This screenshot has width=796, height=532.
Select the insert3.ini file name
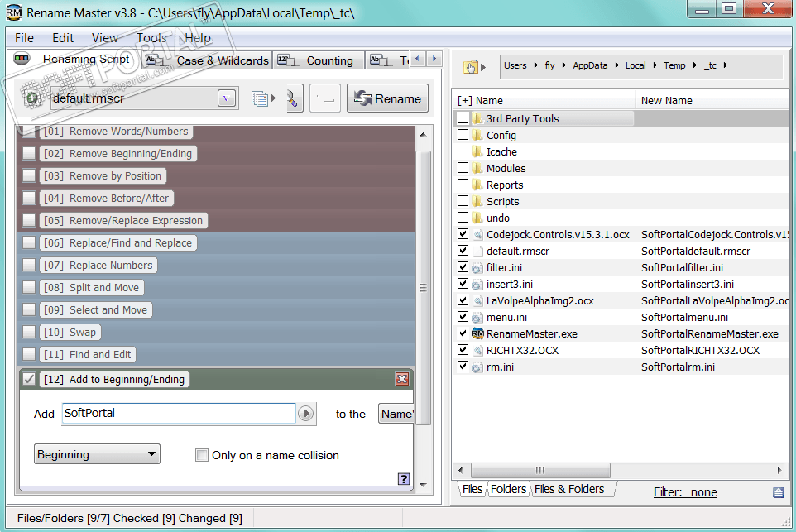click(510, 285)
